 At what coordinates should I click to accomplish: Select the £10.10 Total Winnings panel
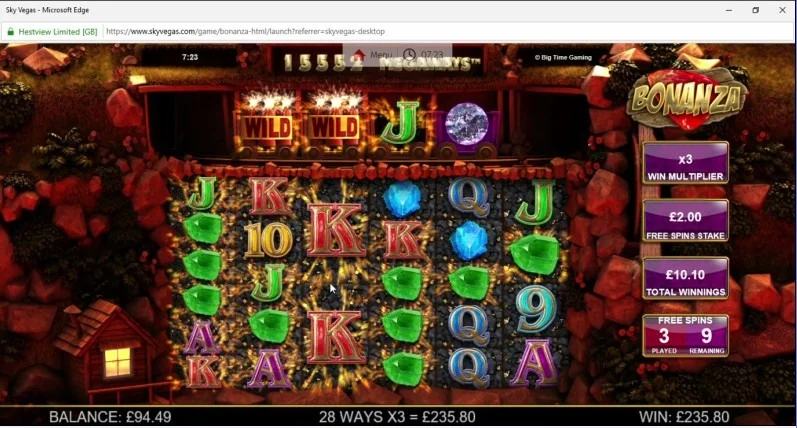point(685,278)
